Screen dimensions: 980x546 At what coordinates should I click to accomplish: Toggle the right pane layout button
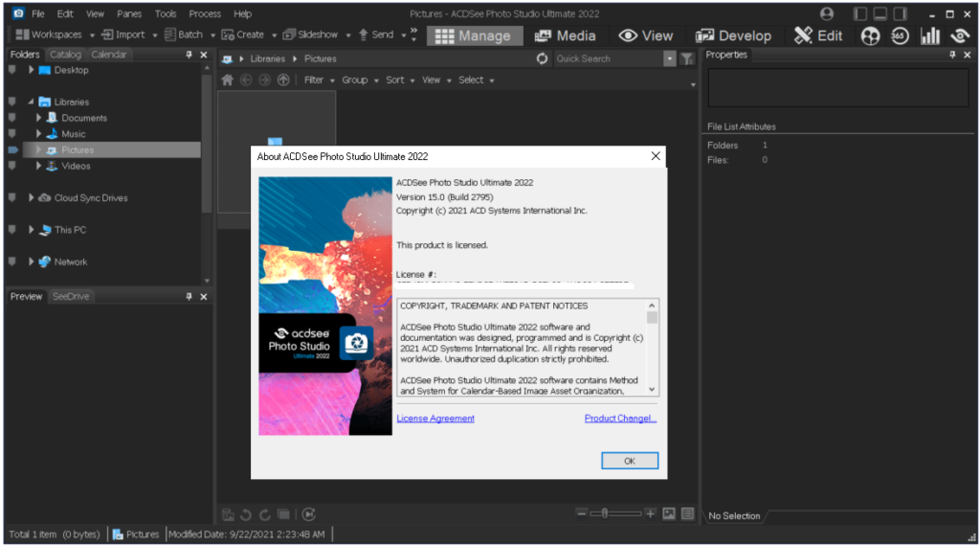tap(900, 14)
